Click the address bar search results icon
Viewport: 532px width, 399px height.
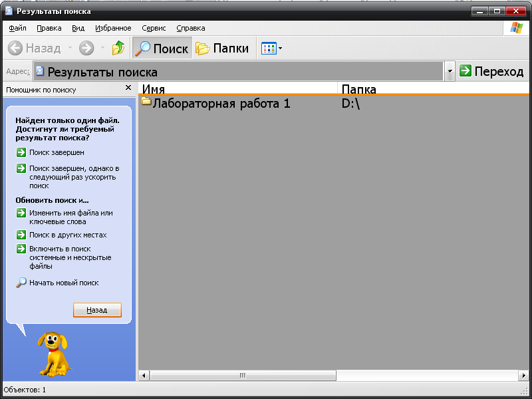pos(40,71)
